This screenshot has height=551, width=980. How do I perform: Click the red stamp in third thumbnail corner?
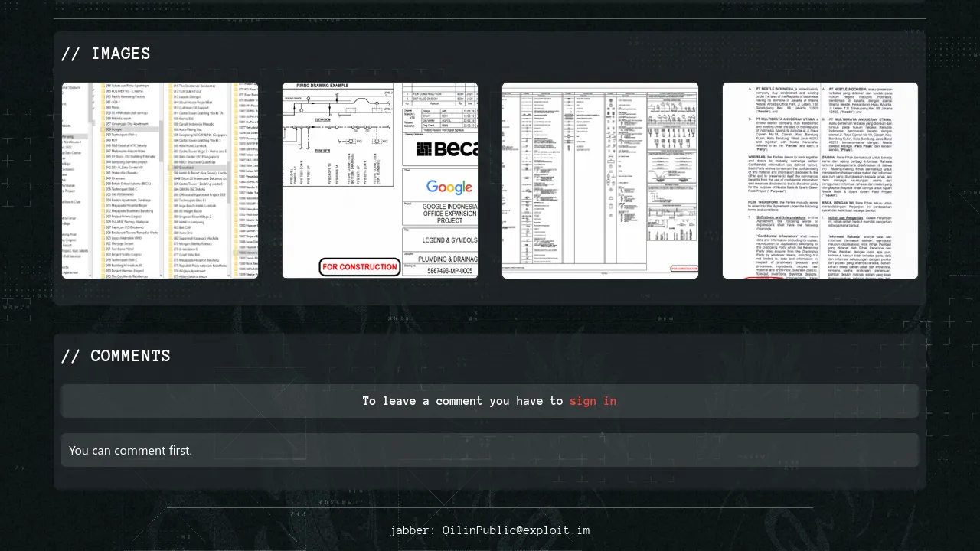684,269
